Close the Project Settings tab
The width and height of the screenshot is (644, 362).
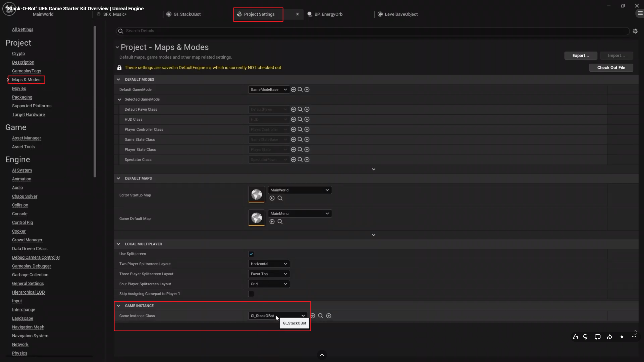point(297,14)
